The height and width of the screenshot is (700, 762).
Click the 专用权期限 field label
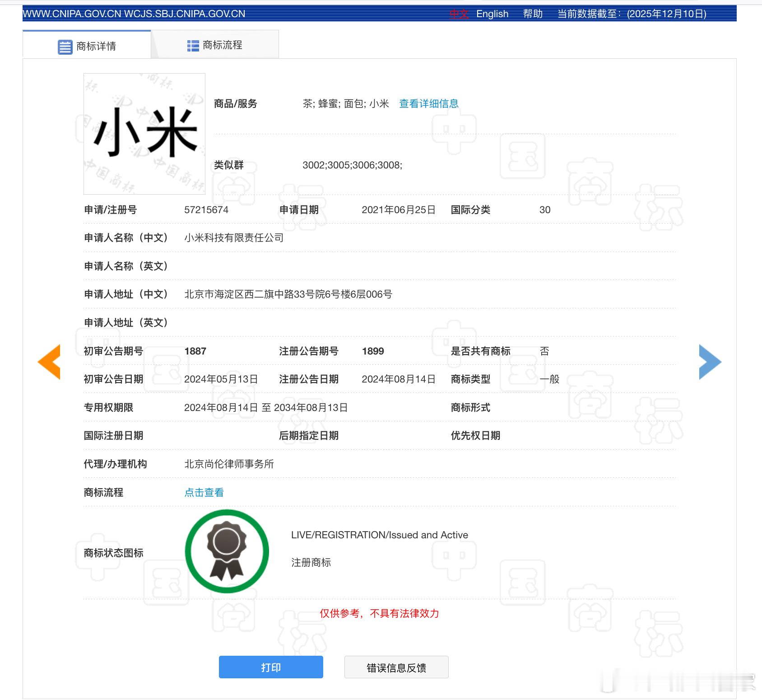coord(108,408)
